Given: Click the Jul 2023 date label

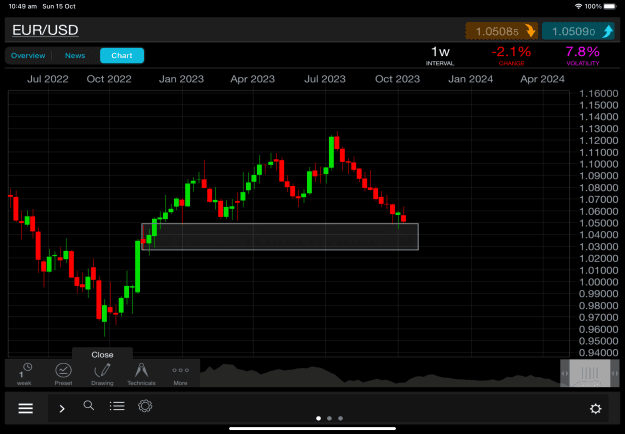Looking at the screenshot, I should pos(325,79).
